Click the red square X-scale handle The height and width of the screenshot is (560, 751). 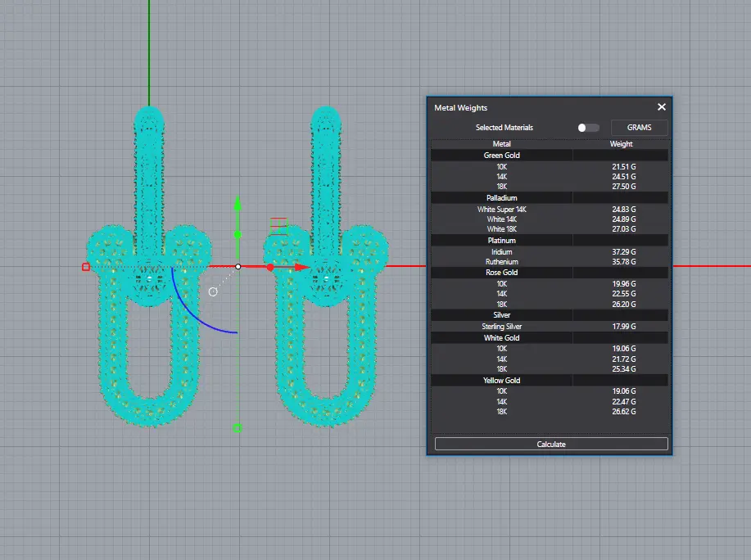pyautogui.click(x=86, y=267)
